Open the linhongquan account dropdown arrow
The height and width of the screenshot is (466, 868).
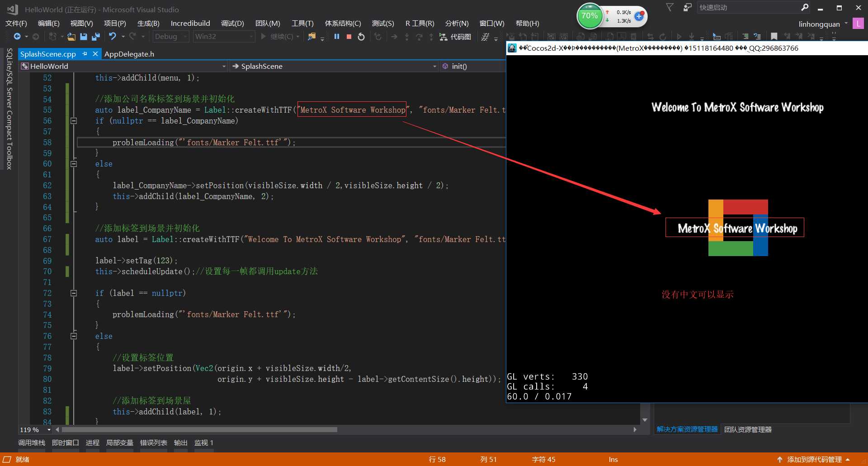[846, 24]
